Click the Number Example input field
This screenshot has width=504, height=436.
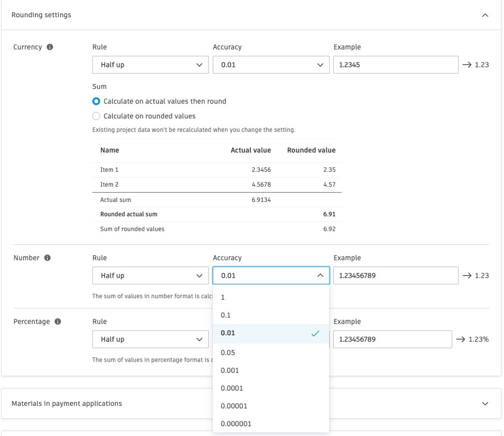[395, 276]
